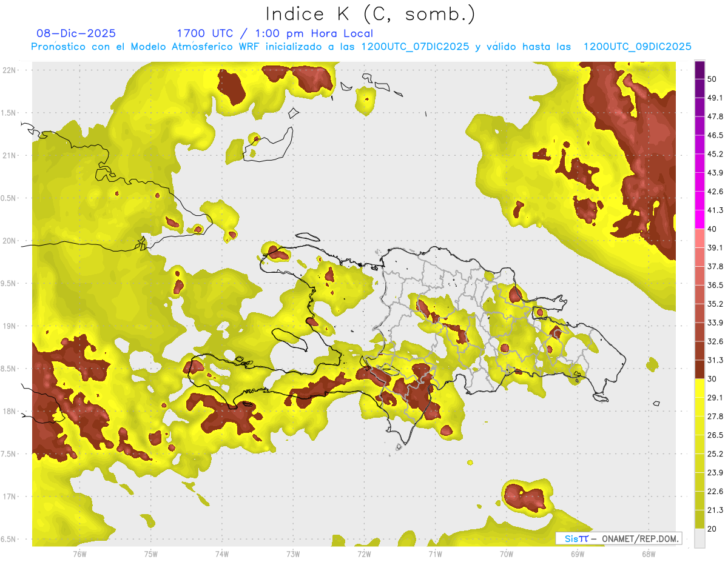This screenshot has height=562, width=728.
Task: Select the date text "08-Dic-2025"
Action: click(76, 33)
